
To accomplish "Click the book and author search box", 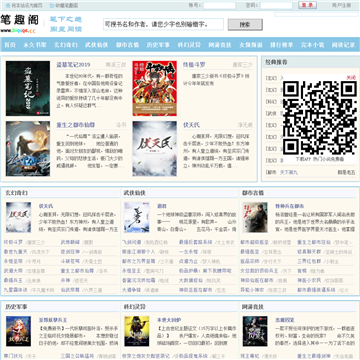I will [x=163, y=24].
